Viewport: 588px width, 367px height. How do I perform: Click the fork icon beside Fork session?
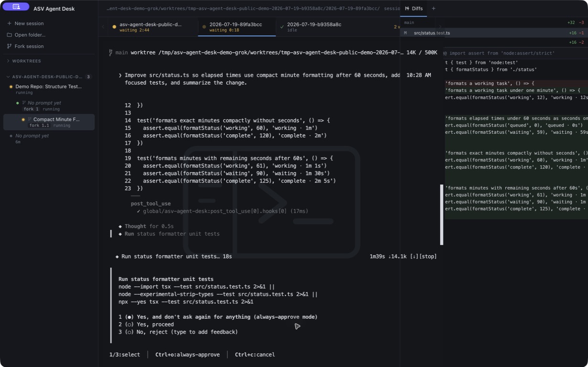(9, 46)
